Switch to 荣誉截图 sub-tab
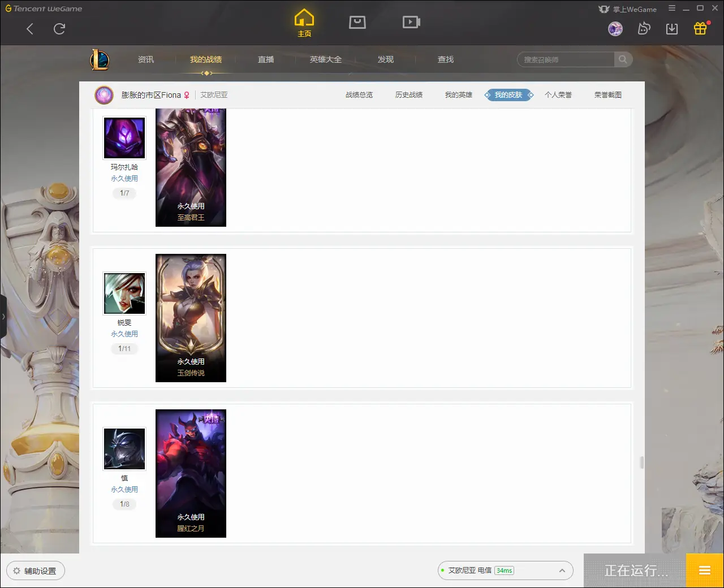The width and height of the screenshot is (724, 588). tap(608, 95)
